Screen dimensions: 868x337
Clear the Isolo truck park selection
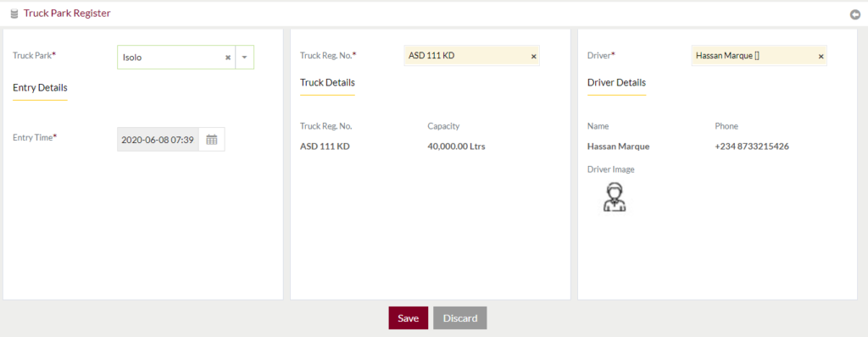227,58
